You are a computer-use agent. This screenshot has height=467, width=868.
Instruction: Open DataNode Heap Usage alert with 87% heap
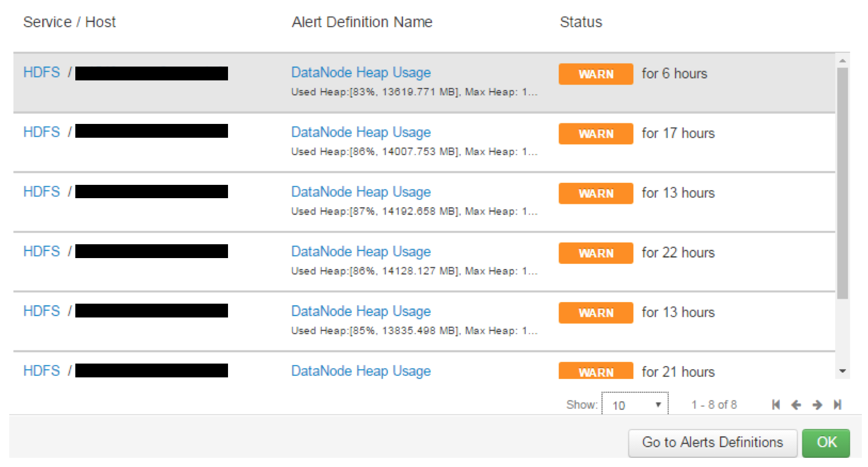pos(361,192)
